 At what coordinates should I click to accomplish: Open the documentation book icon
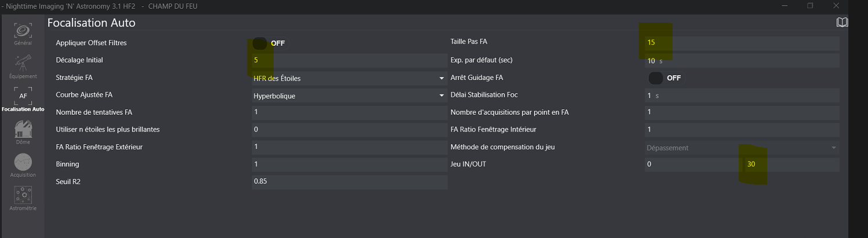(x=842, y=23)
